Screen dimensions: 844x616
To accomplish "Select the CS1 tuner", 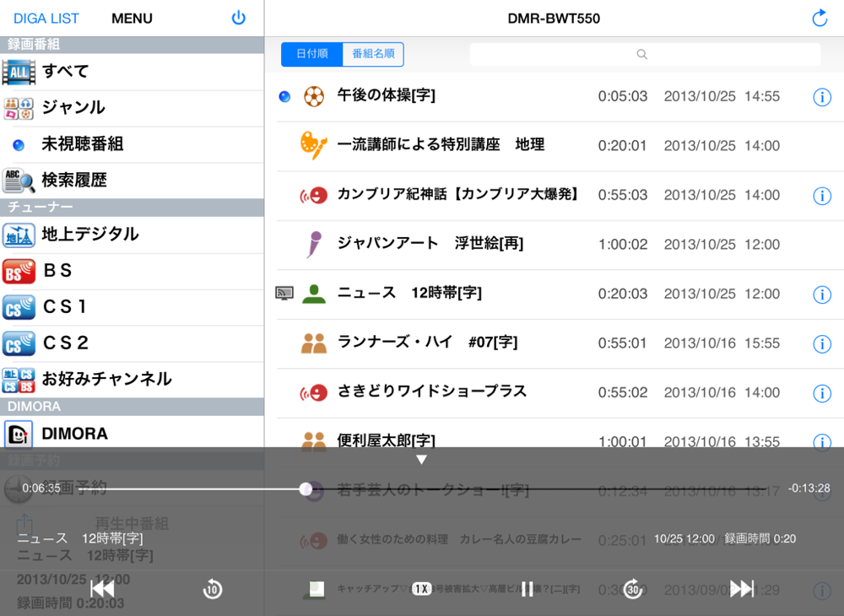I will coord(132,307).
